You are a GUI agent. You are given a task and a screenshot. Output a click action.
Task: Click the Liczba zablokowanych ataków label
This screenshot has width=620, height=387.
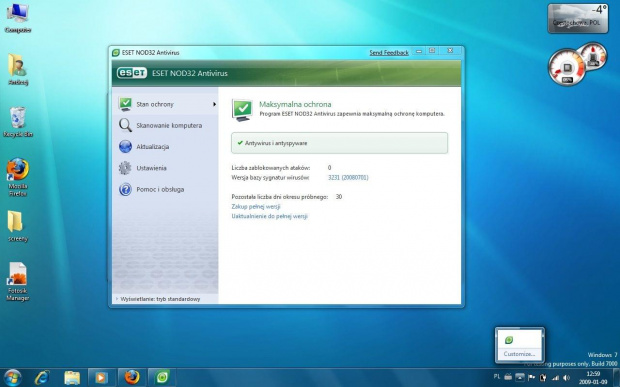(270, 168)
